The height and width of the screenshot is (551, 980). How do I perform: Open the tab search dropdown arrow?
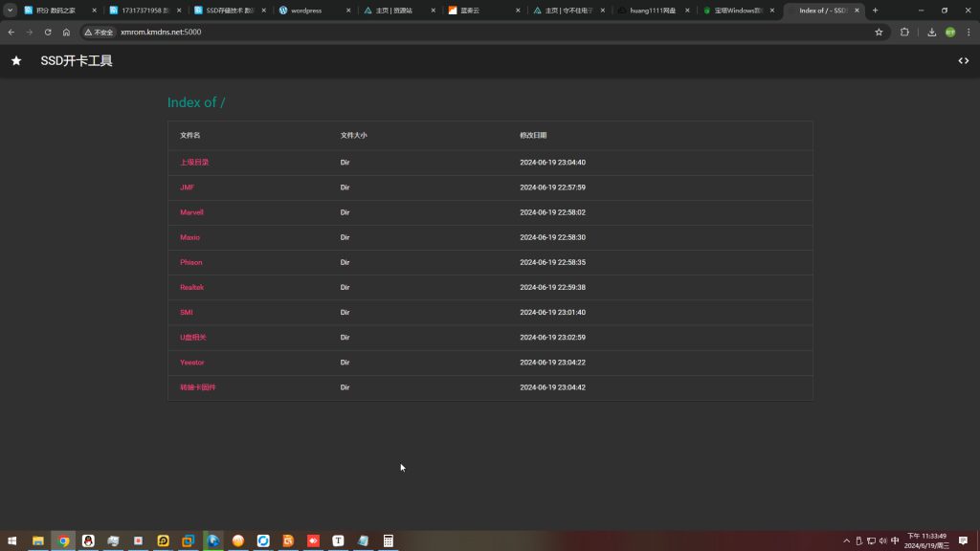click(x=11, y=10)
